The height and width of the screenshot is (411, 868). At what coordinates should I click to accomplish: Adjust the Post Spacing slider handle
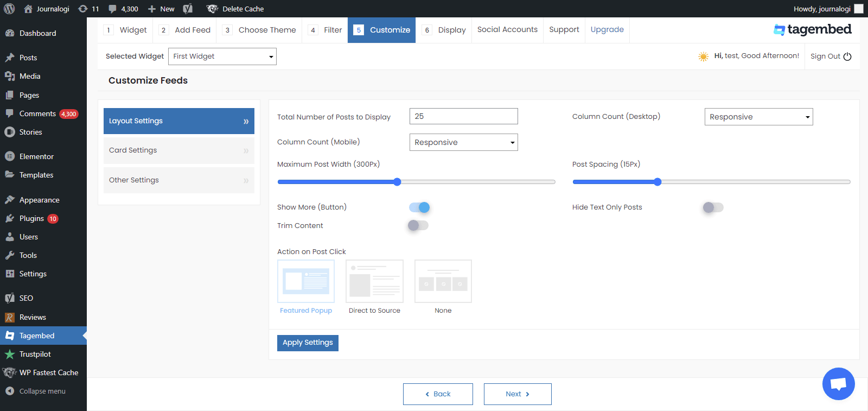tap(658, 182)
